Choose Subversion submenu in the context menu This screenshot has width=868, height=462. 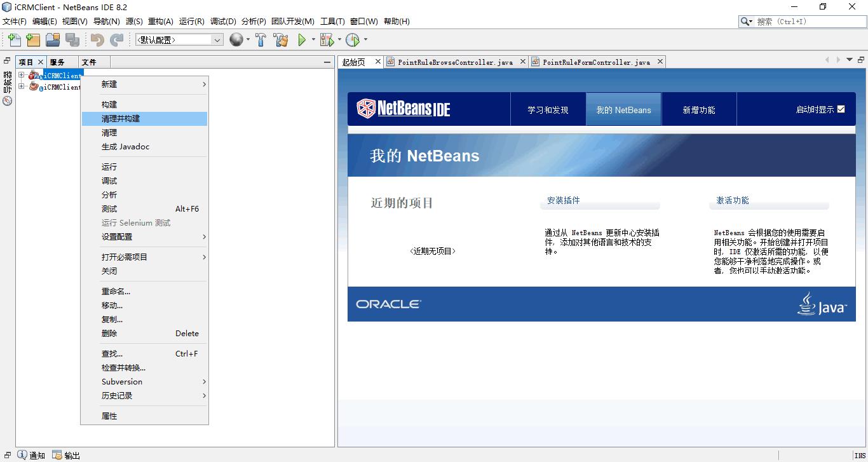(x=144, y=382)
